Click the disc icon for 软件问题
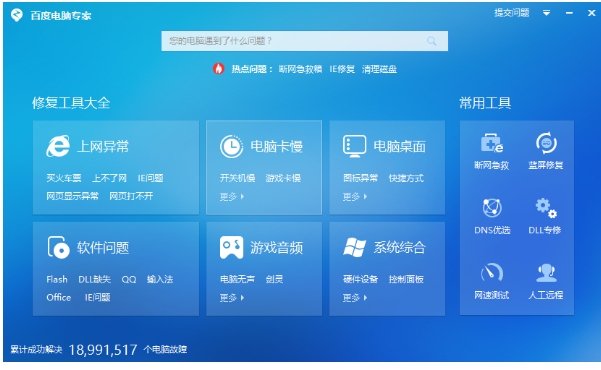601x370 pixels. (58, 247)
